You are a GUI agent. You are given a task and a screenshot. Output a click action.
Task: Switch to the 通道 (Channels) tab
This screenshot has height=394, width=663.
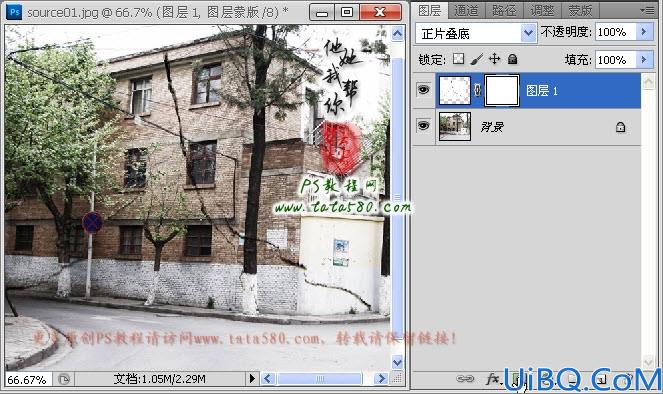click(466, 10)
